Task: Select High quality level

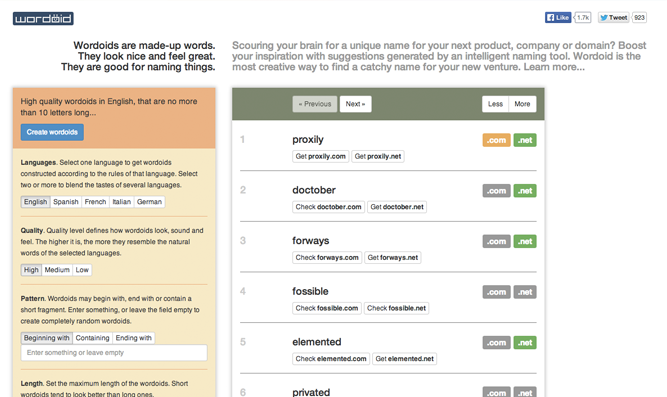Action: point(31,270)
